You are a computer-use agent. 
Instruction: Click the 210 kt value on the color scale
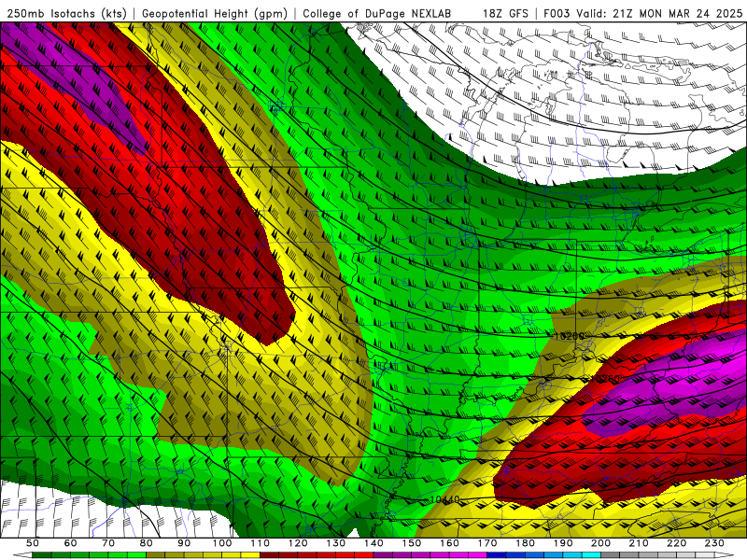tap(639, 543)
